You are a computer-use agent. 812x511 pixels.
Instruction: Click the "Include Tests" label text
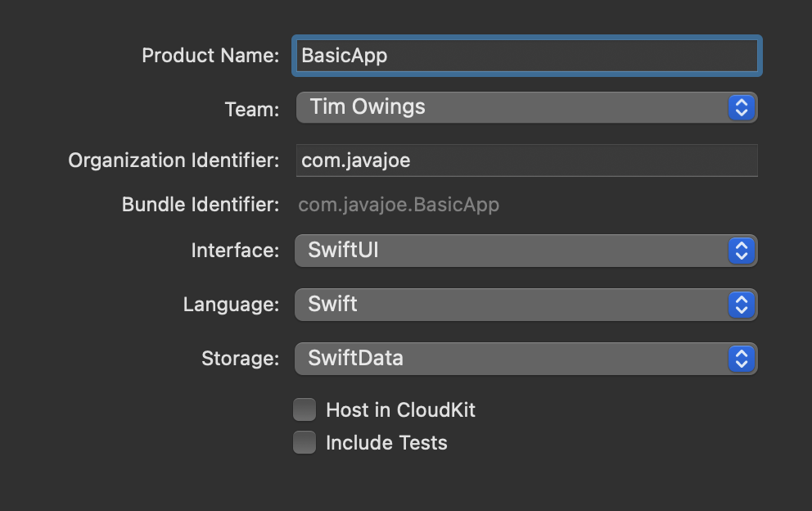(386, 443)
